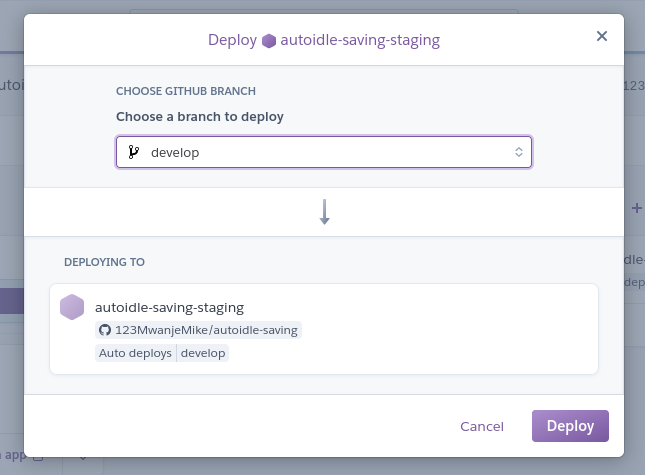
Task: Click the downward arrow between sections
Action: tap(324, 211)
